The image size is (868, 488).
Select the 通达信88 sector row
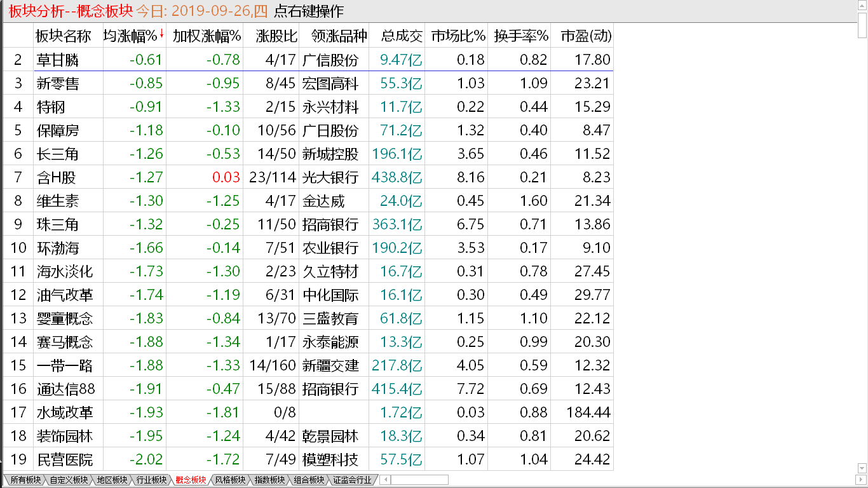pos(308,389)
